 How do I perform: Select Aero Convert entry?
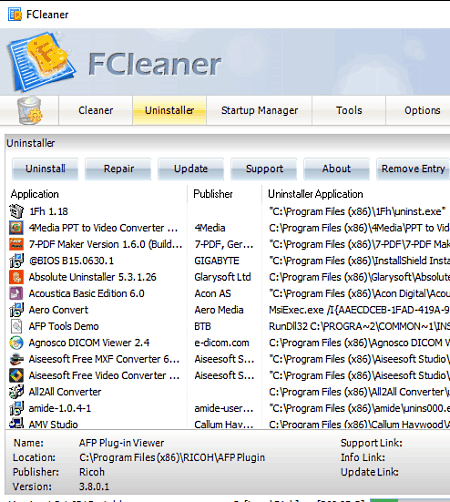click(x=58, y=310)
